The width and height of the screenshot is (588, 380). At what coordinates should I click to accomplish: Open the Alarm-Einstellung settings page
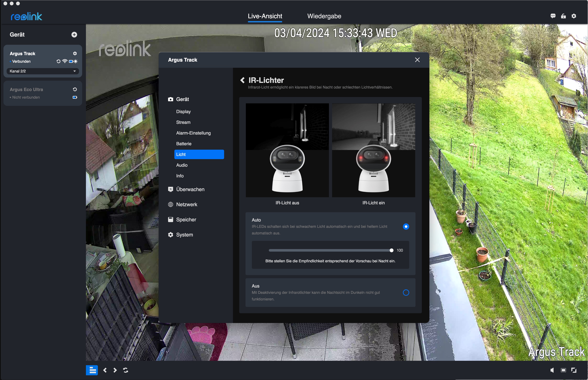click(193, 133)
